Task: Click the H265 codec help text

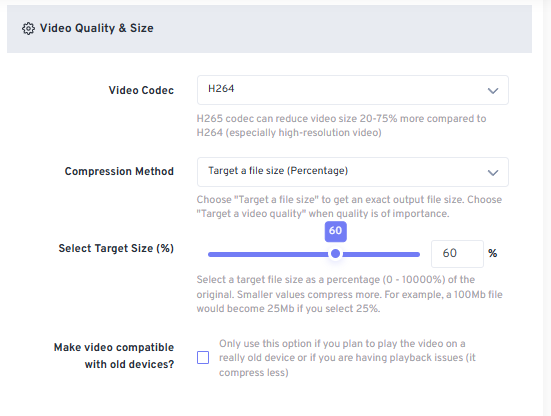Action: (341, 125)
